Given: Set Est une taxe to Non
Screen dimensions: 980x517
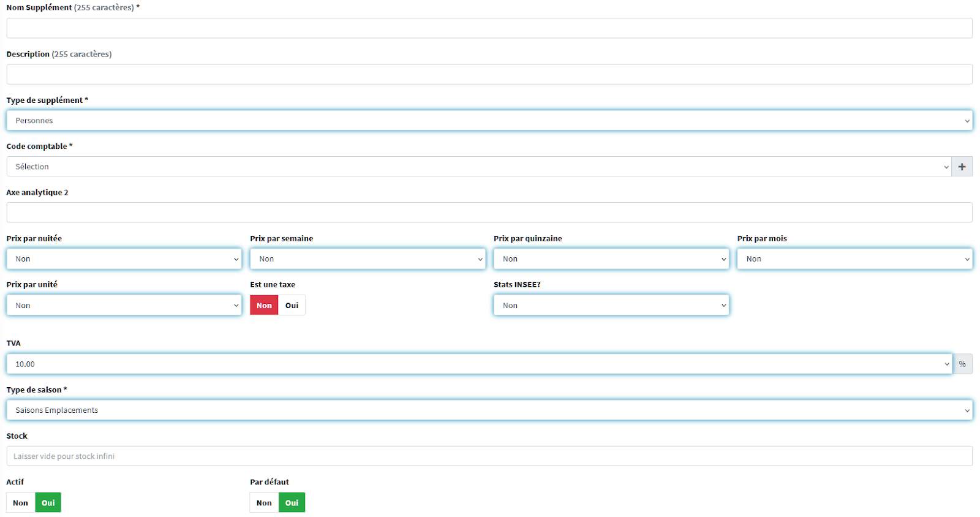Looking at the screenshot, I should (x=264, y=305).
